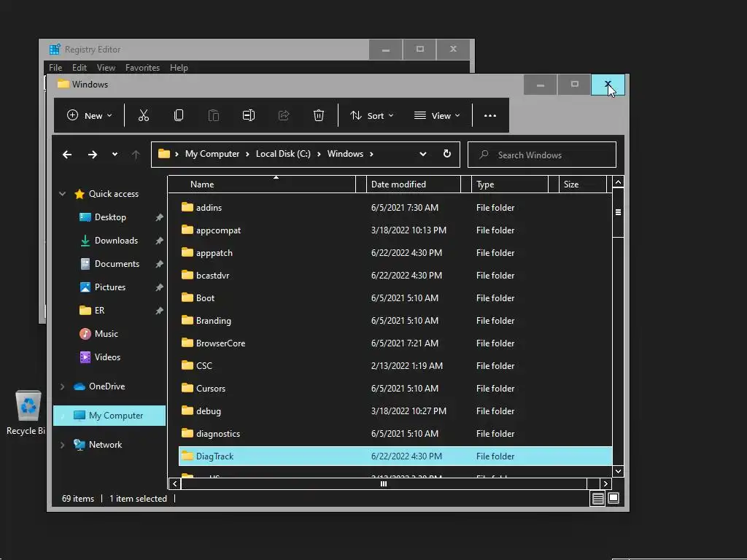Select the apppatch folder name
The height and width of the screenshot is (560, 747).
pos(214,253)
